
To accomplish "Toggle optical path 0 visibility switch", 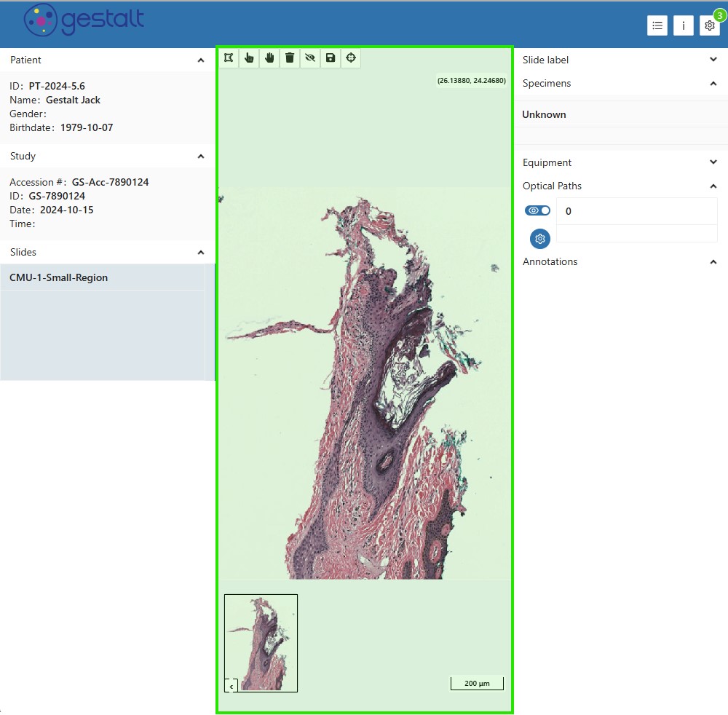I will (x=538, y=210).
